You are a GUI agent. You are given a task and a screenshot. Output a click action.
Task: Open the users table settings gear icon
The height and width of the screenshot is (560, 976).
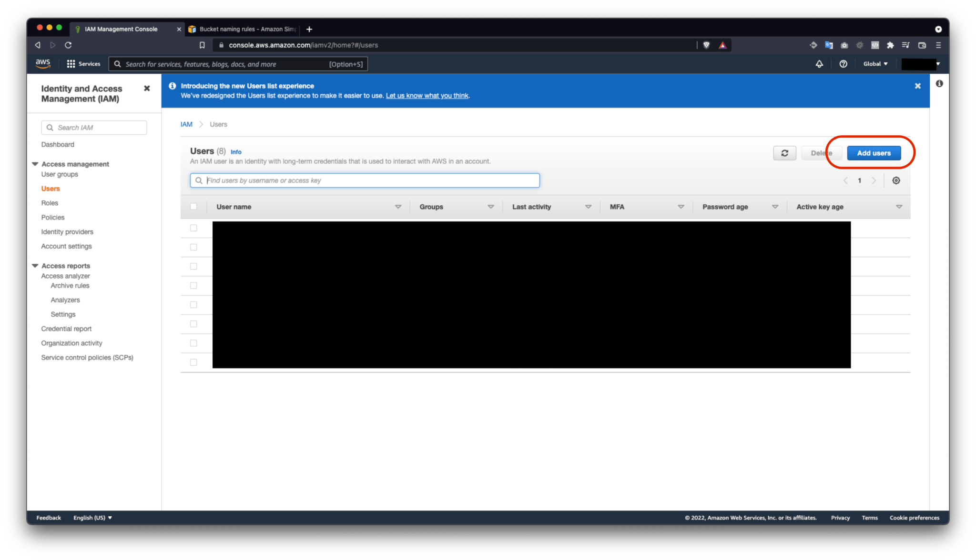tap(896, 180)
